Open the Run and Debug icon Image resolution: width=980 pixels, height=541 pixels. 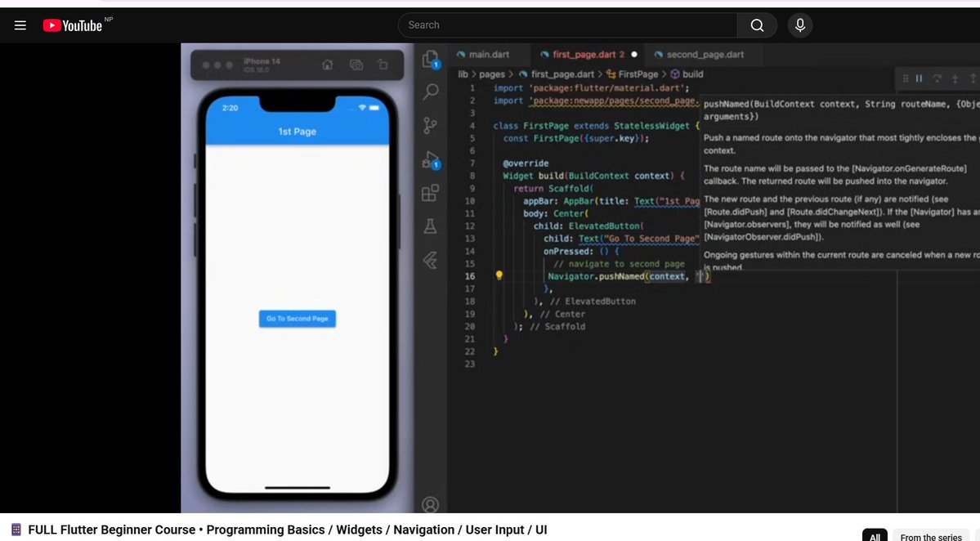[x=431, y=160]
